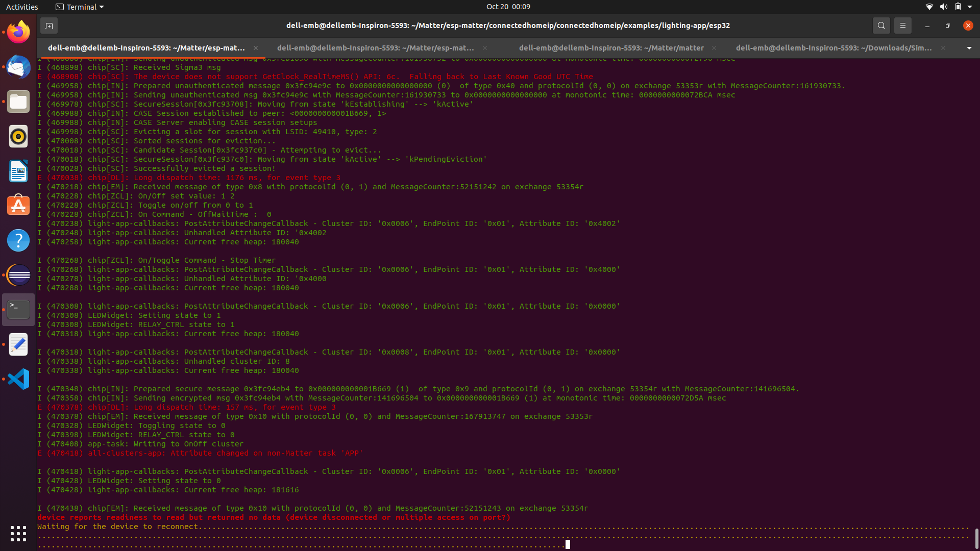Launch Firefox from the dock
Image resolution: width=980 pixels, height=551 pixels.
click(x=18, y=31)
